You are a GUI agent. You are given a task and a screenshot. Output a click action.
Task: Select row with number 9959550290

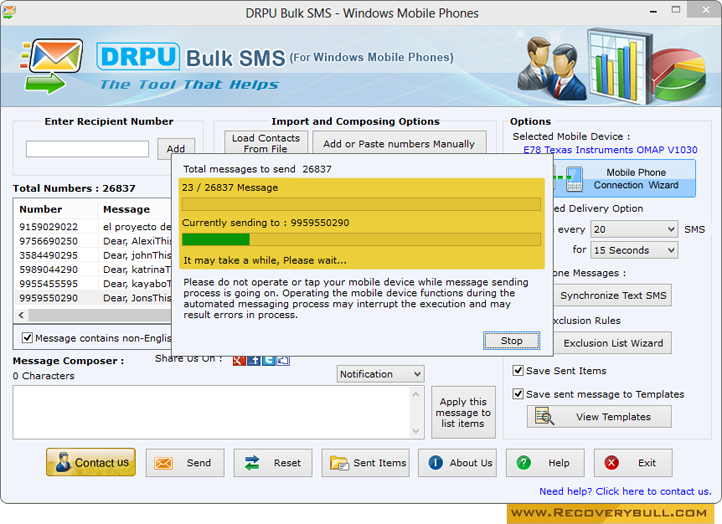93,298
